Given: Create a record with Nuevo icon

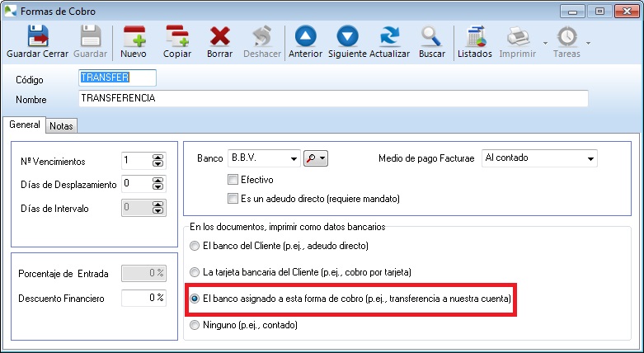Looking at the screenshot, I should [134, 36].
